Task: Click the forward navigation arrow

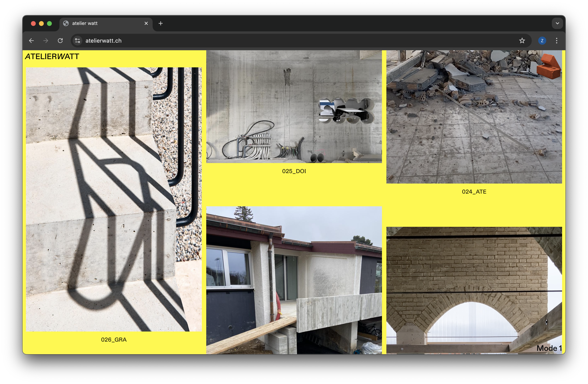Action: pos(46,41)
